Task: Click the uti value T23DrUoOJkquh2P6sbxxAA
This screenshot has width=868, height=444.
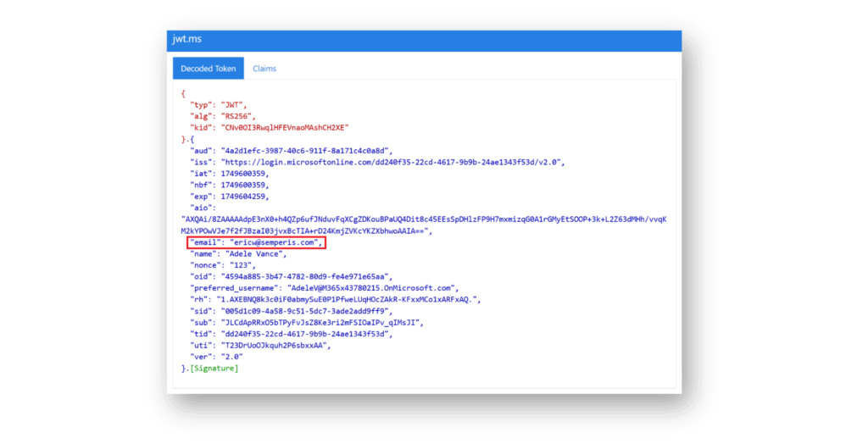Action: click(x=274, y=346)
